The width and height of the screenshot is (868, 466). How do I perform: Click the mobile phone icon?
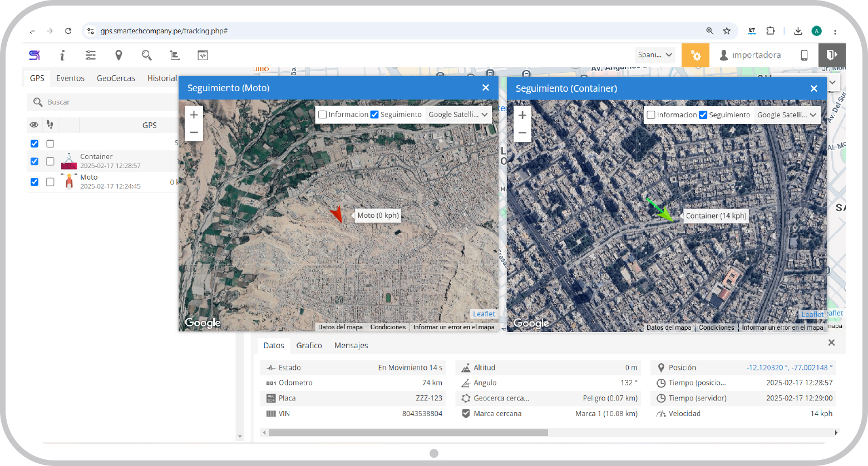[x=804, y=55]
